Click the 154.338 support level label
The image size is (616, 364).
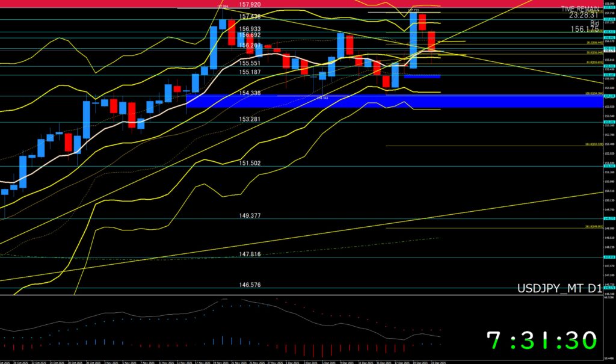point(250,93)
